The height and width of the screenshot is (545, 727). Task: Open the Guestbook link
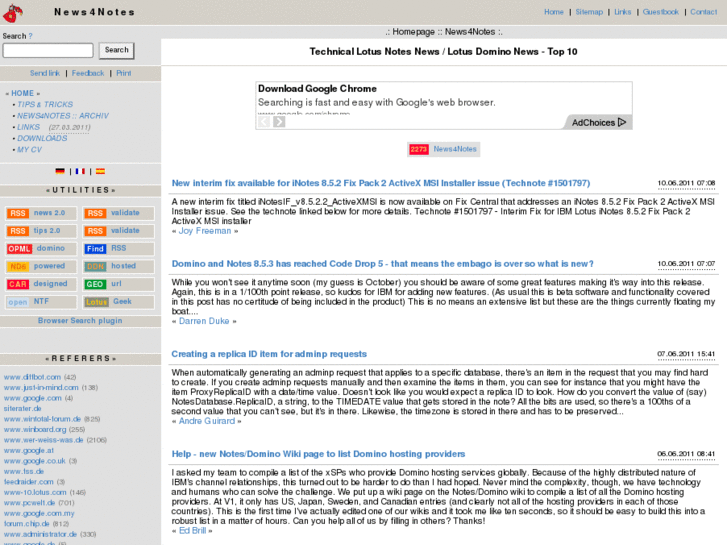point(660,12)
